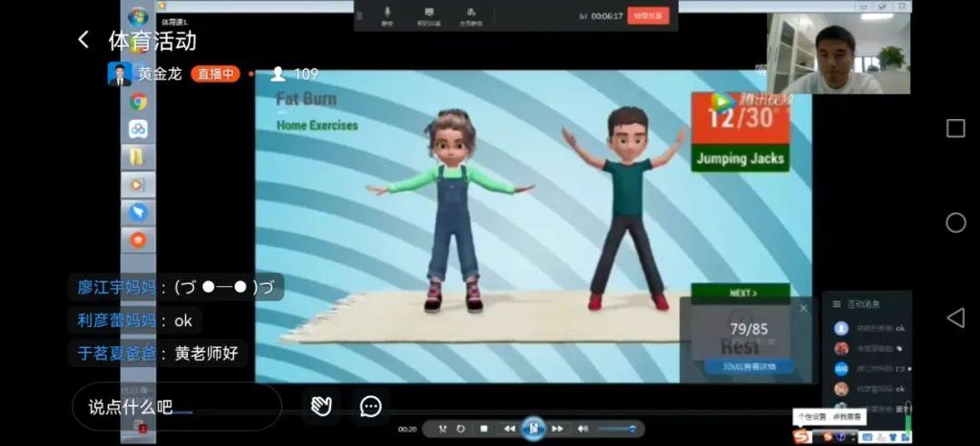Click the red end-live button
The height and width of the screenshot is (446, 980).
[648, 15]
